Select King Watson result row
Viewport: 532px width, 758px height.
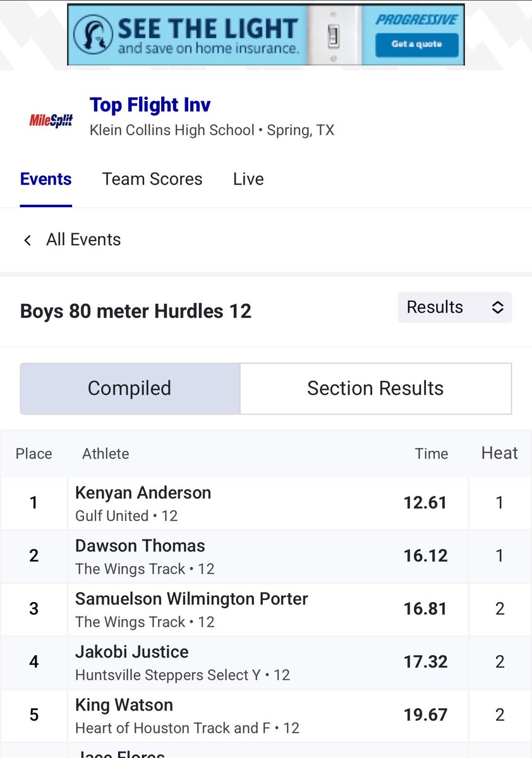coord(266,715)
